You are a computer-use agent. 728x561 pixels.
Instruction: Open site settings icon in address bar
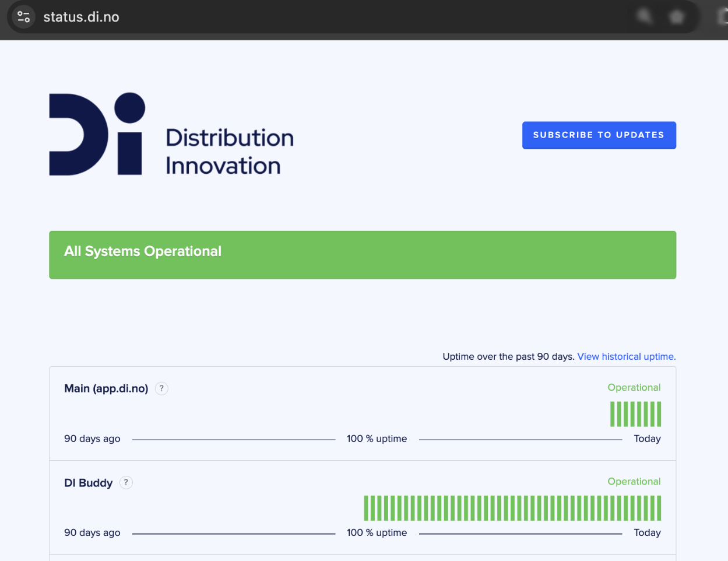(23, 16)
